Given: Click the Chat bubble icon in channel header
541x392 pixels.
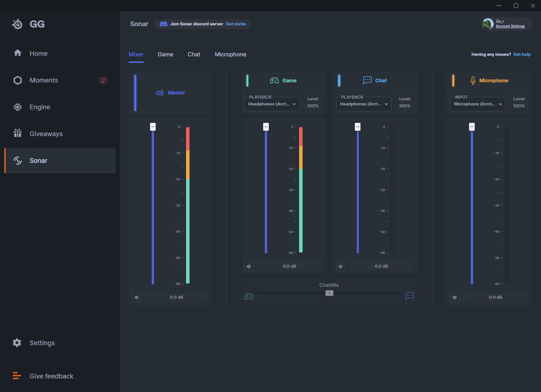Looking at the screenshot, I should (x=367, y=80).
